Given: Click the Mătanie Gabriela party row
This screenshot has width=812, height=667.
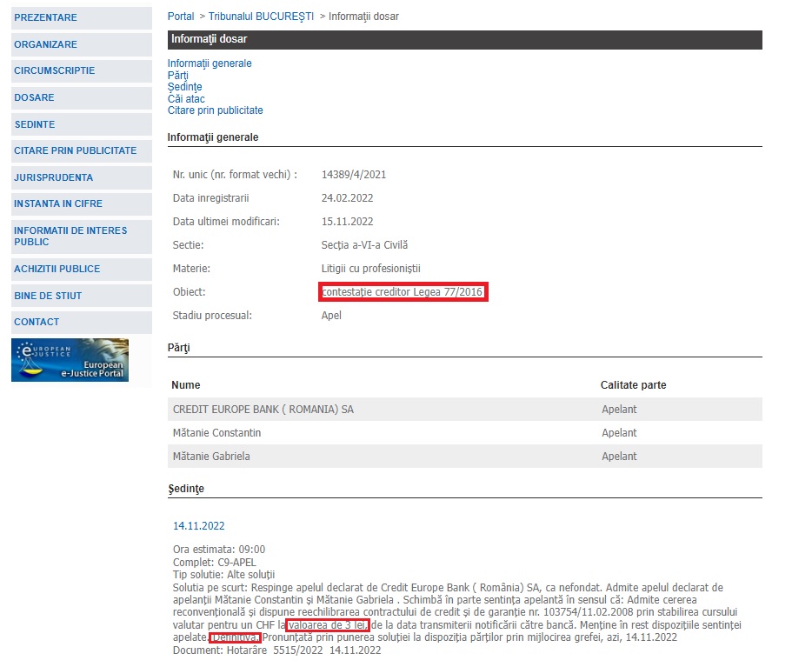Looking at the screenshot, I should click(x=464, y=457).
